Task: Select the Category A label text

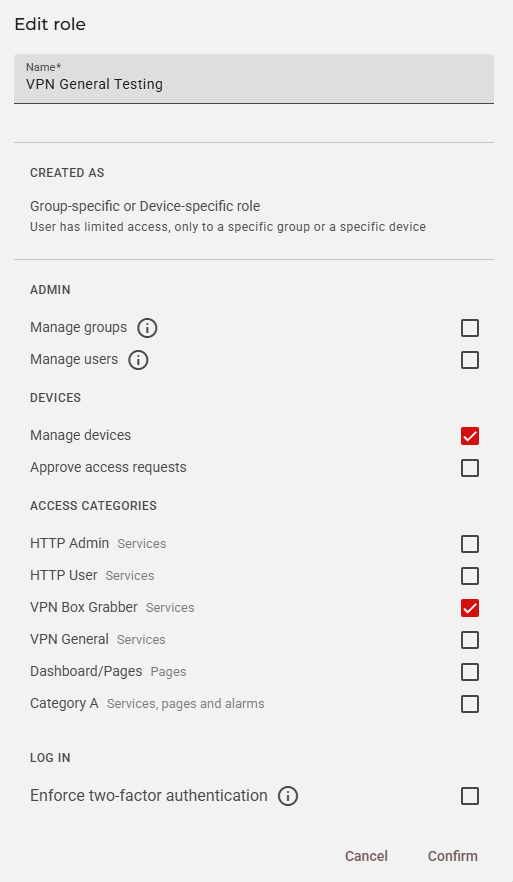Action: coord(64,704)
